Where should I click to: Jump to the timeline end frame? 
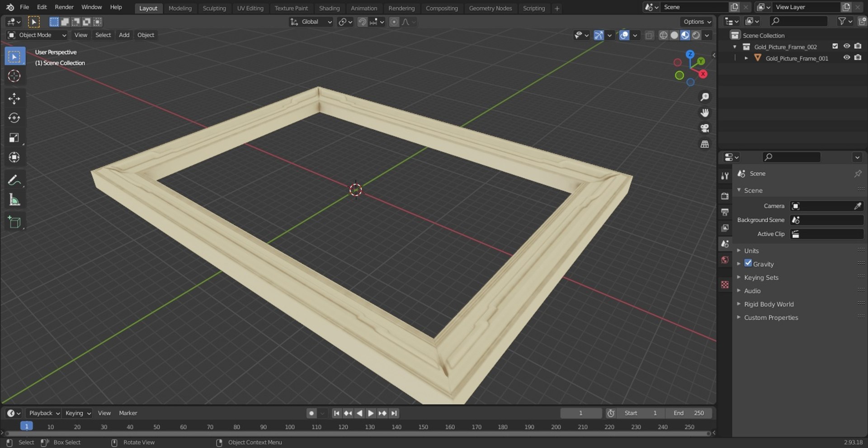point(394,413)
